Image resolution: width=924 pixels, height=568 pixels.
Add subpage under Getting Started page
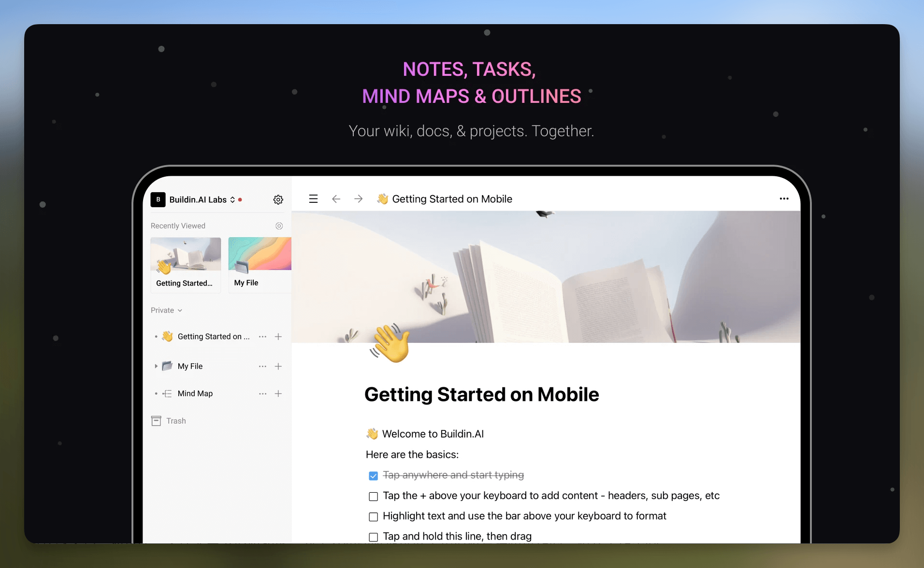coord(278,337)
